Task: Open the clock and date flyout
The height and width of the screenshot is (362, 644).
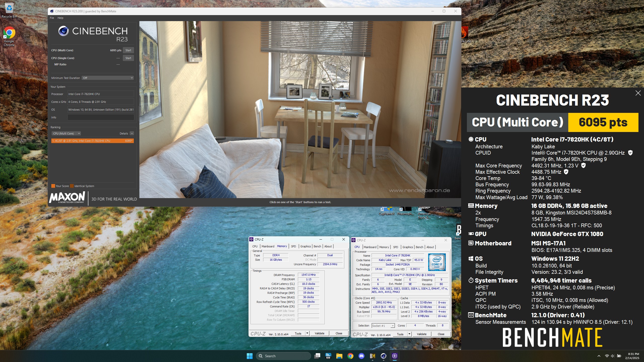Action: pyautogui.click(x=632, y=356)
